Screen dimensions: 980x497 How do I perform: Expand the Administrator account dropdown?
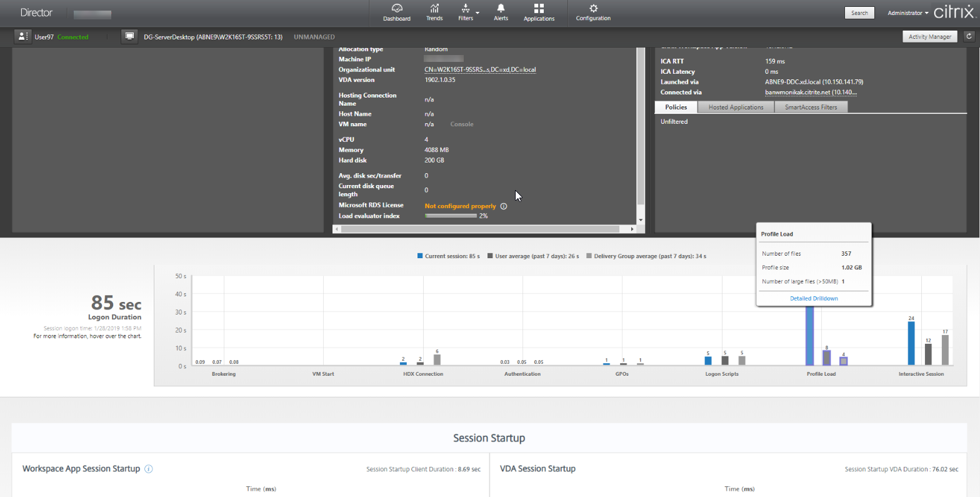tap(907, 13)
